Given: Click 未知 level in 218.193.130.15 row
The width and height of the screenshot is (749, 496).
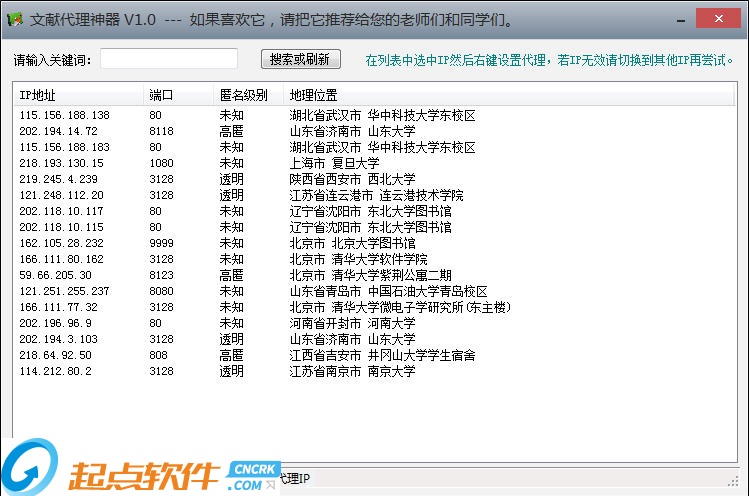Looking at the screenshot, I should (232, 163).
